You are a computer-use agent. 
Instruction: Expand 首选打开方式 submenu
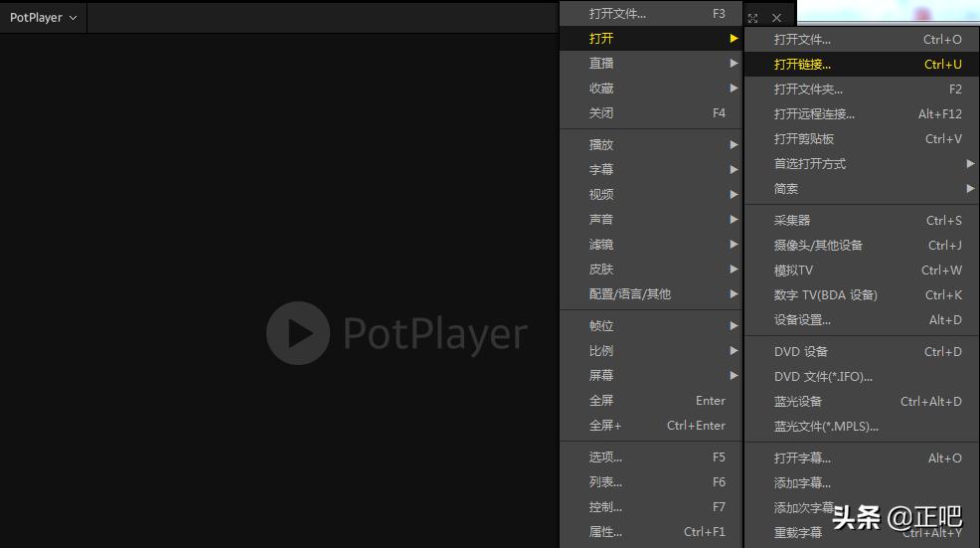[862, 164]
